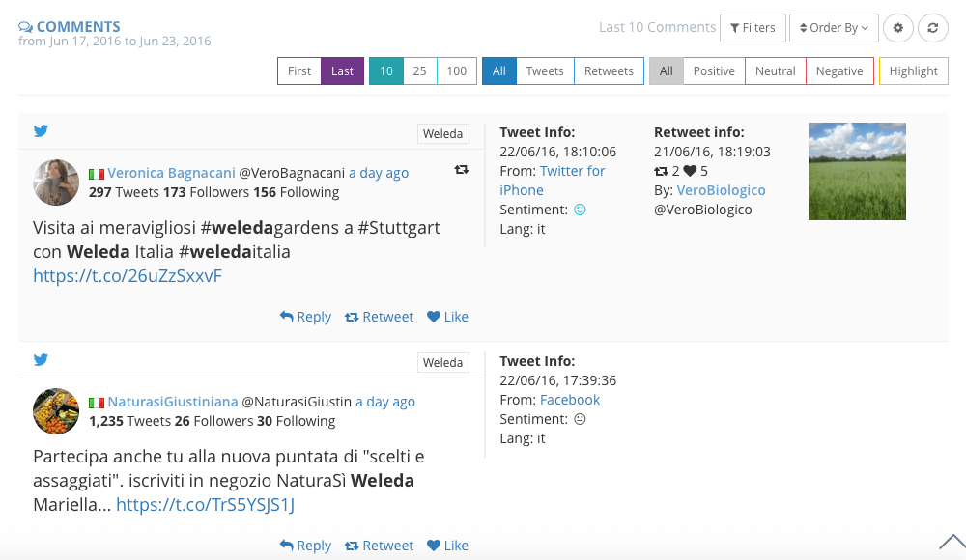Show 10 comments per page
This screenshot has width=966, height=560.
386,70
